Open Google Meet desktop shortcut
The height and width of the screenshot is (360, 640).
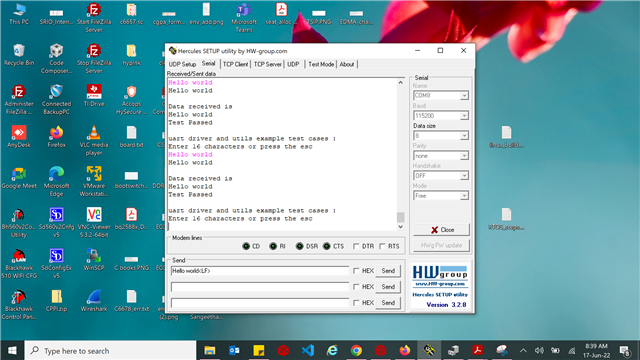19,178
